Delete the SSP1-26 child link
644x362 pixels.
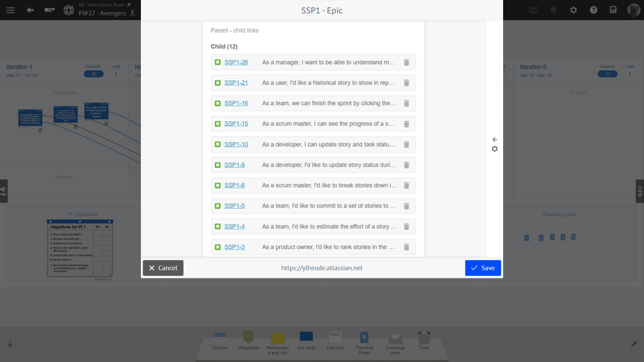[406, 62]
